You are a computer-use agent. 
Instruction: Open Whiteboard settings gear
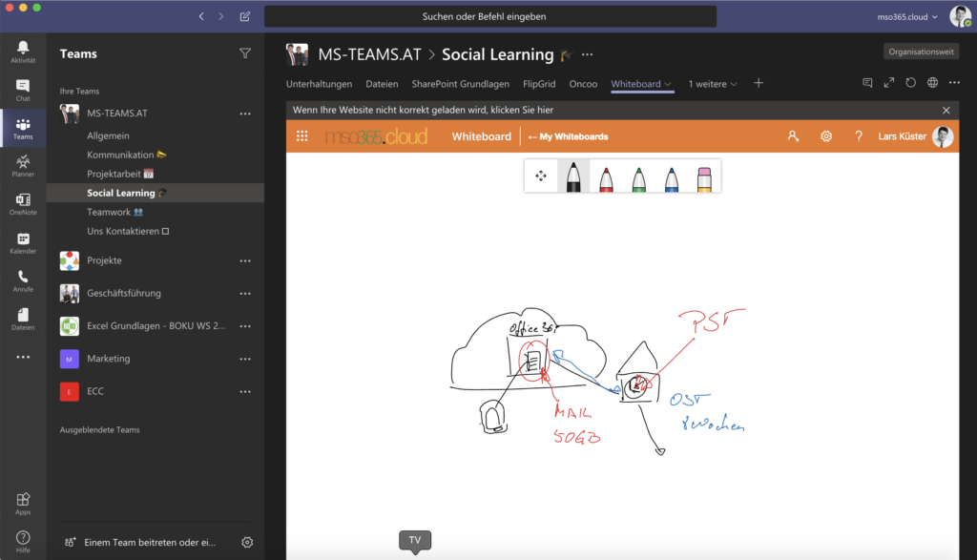[x=826, y=135]
